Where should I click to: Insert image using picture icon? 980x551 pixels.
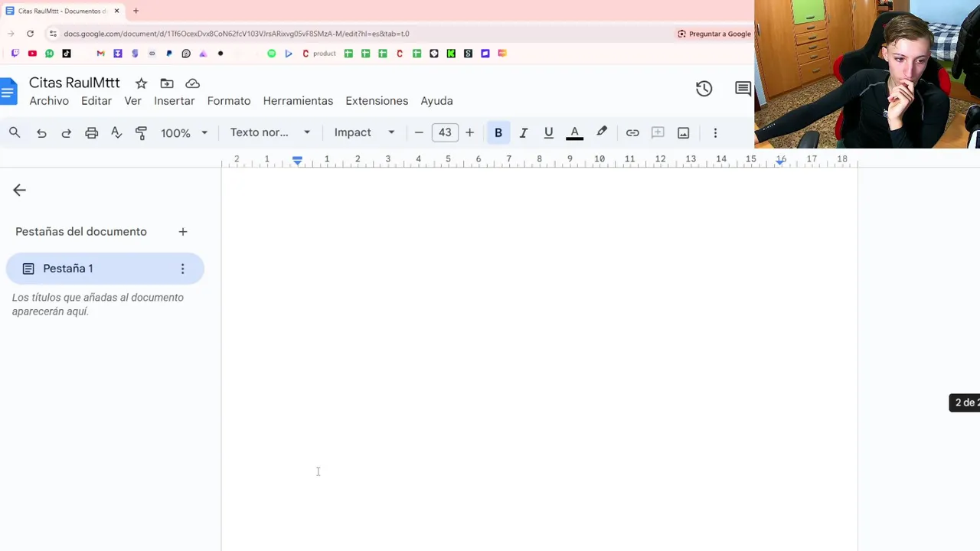click(x=684, y=133)
